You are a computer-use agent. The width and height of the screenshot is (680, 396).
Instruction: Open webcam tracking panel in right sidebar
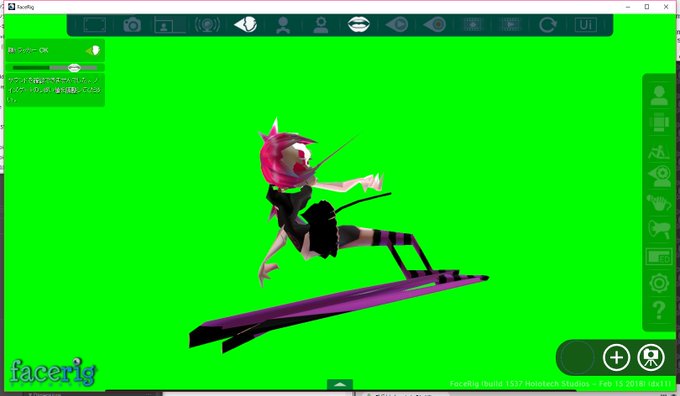pyautogui.click(x=659, y=176)
